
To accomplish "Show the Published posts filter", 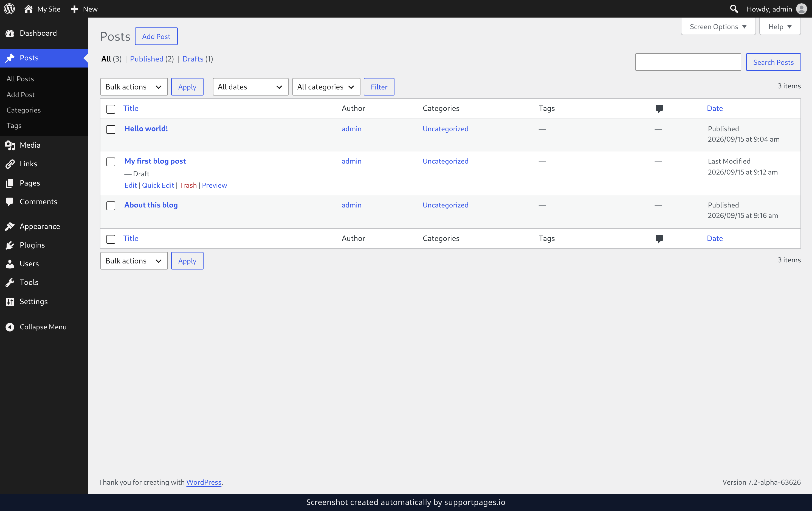I will pyautogui.click(x=147, y=59).
